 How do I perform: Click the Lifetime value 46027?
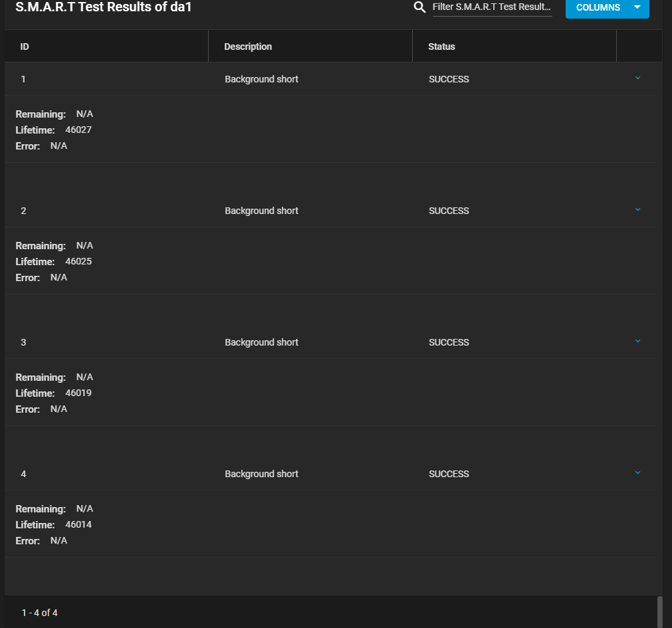[78, 130]
